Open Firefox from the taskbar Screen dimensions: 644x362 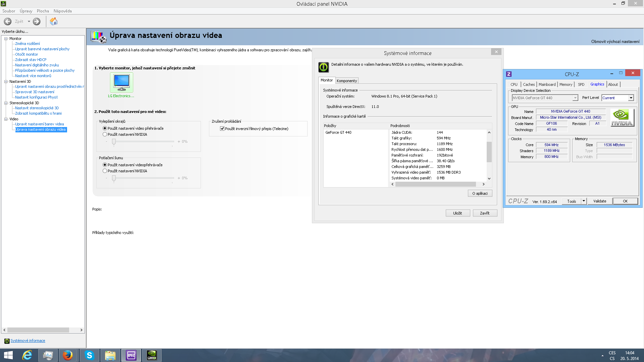(x=68, y=355)
